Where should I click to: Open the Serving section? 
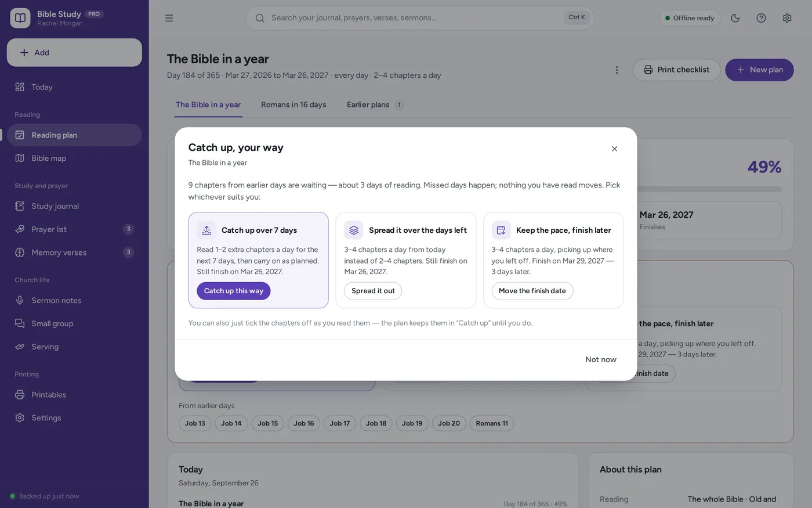coord(74,347)
